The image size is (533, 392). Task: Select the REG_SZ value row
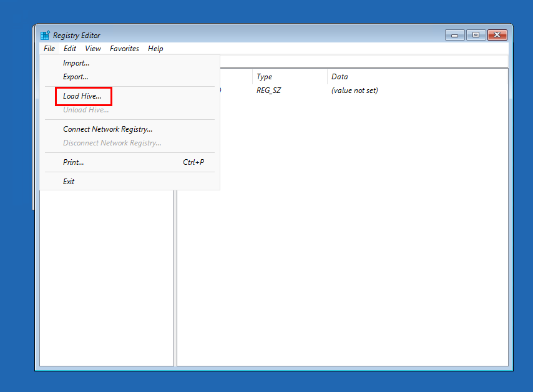pyautogui.click(x=269, y=91)
